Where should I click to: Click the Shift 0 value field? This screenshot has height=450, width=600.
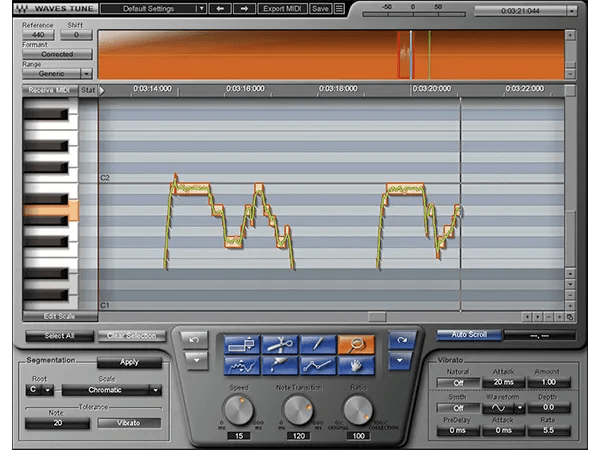point(76,35)
